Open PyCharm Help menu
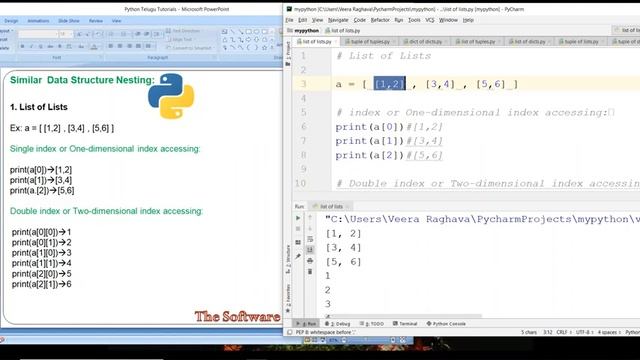The width and height of the screenshot is (640, 360). tap(468, 20)
